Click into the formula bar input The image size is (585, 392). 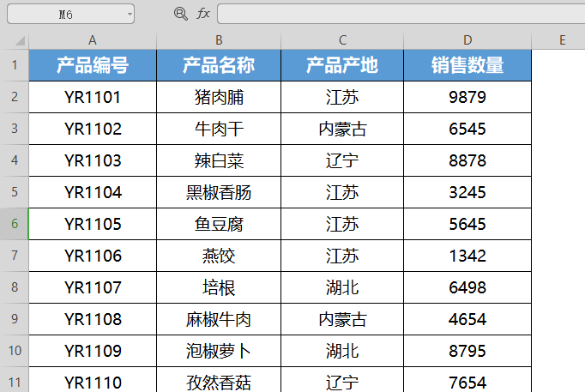401,14
